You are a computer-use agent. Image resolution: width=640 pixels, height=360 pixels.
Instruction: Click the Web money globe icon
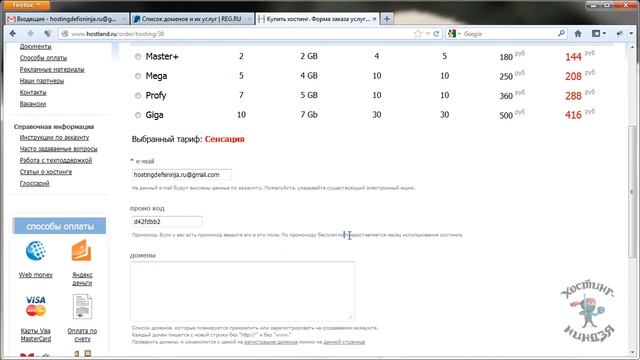(36, 251)
